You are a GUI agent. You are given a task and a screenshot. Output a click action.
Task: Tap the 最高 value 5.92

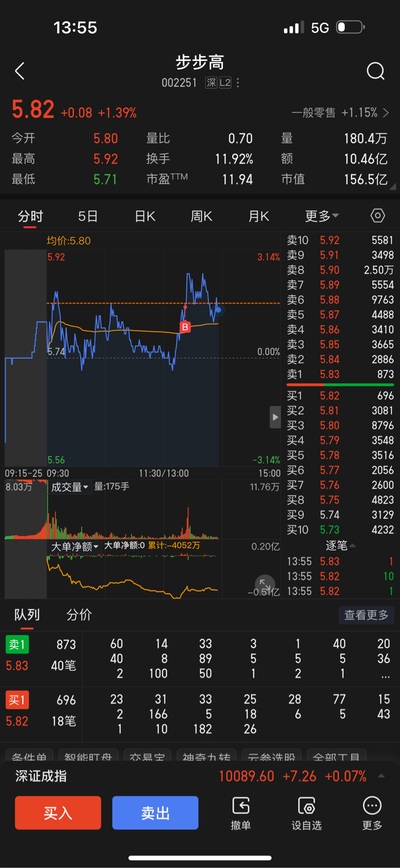[106, 158]
